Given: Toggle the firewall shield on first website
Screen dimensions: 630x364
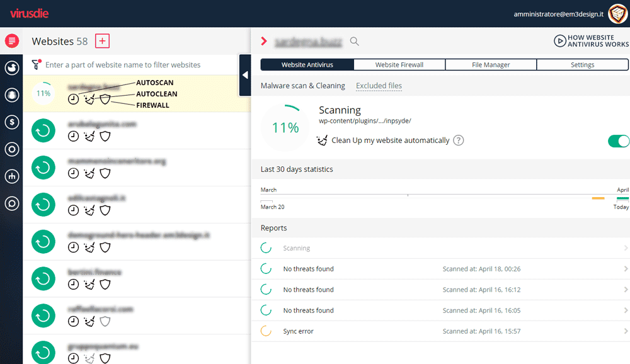Looking at the screenshot, I should [x=105, y=99].
